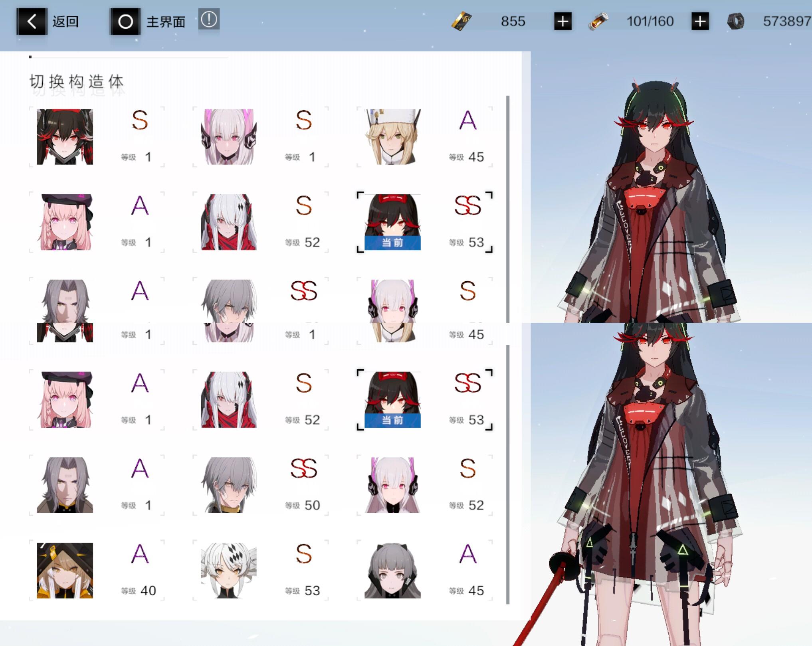Tap the nut coin icon
This screenshot has height=646, width=812.
(x=735, y=21)
